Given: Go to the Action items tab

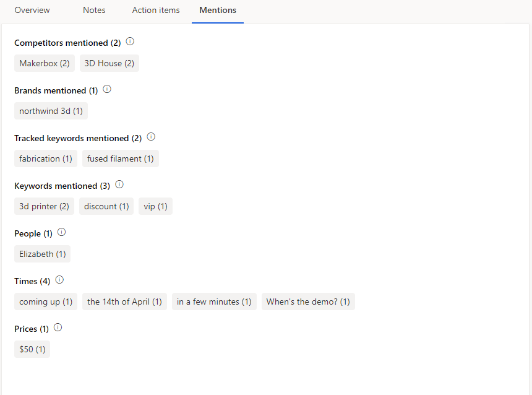Looking at the screenshot, I should point(156,11).
